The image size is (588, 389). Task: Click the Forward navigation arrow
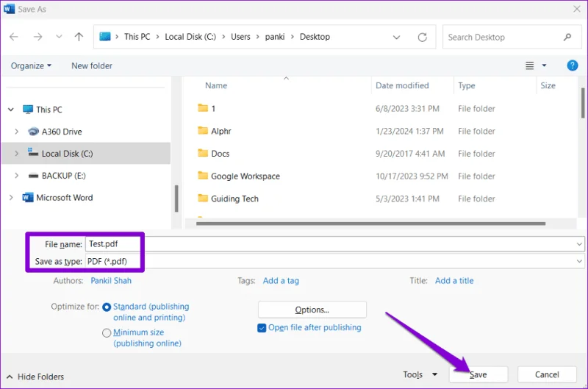(x=37, y=37)
